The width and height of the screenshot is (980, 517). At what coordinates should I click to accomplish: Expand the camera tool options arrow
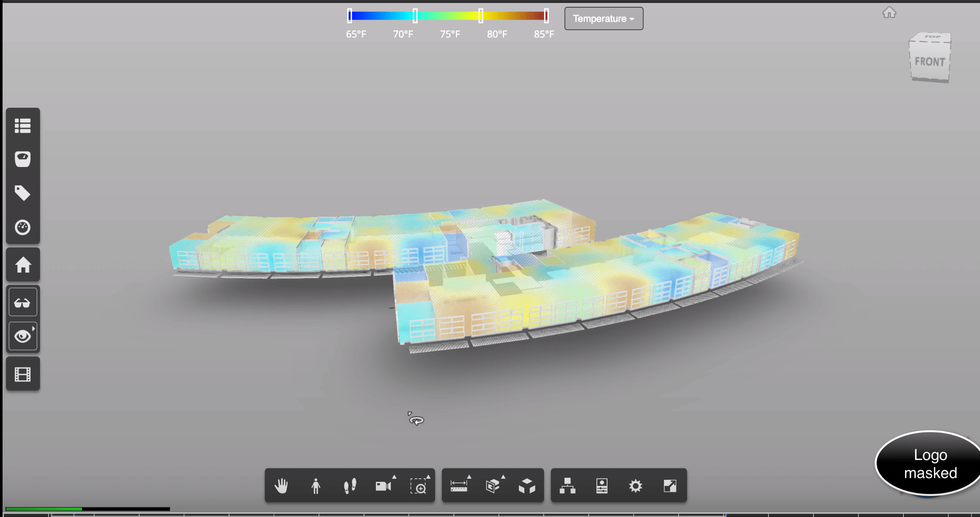coord(394,477)
